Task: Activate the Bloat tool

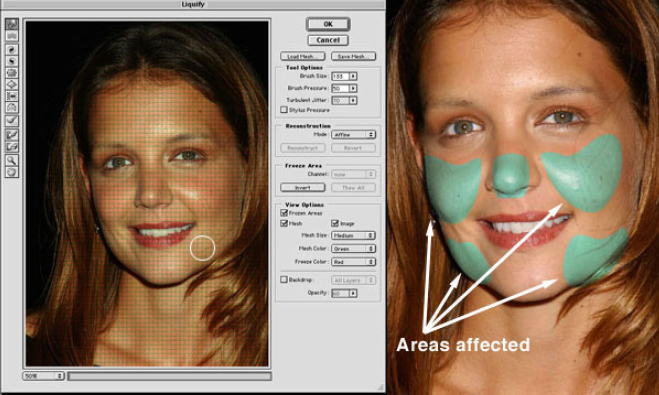Action: (12, 84)
